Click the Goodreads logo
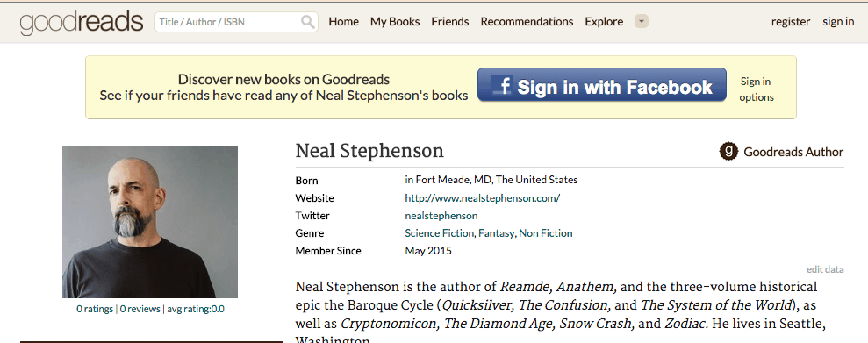The height and width of the screenshot is (343, 868). click(82, 23)
